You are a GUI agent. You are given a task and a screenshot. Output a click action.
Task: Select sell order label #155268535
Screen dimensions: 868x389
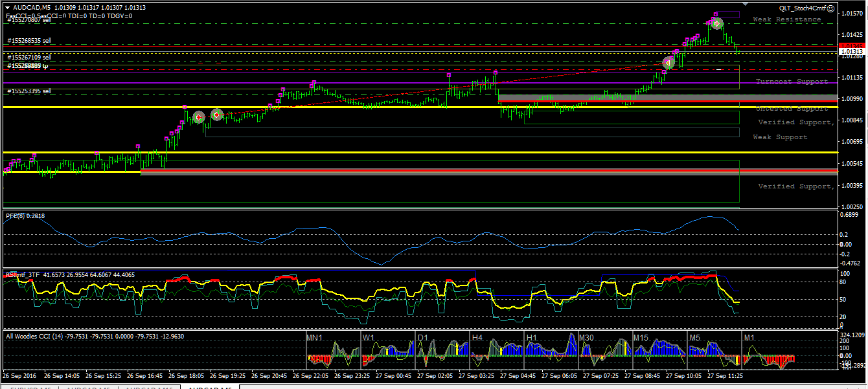(x=29, y=40)
